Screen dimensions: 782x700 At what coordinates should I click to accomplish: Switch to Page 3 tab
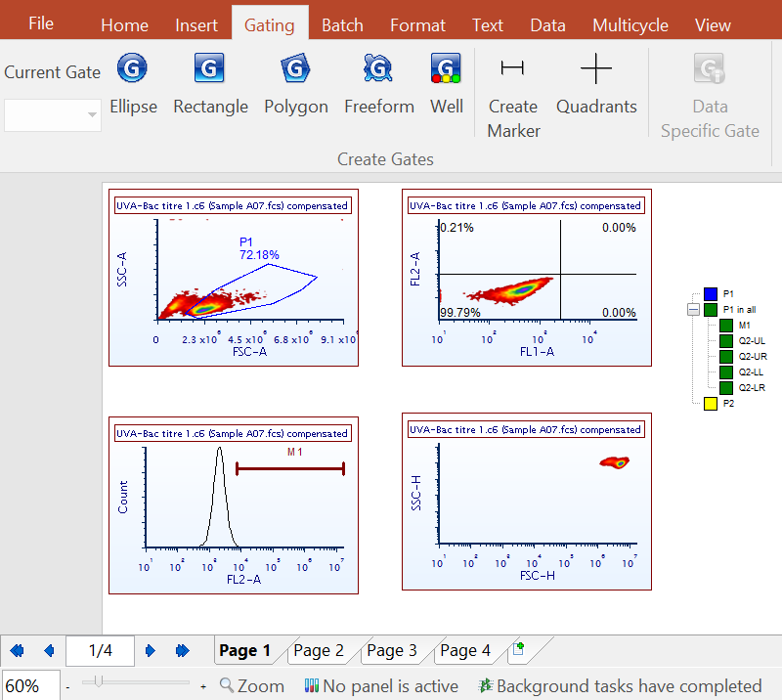tap(391, 651)
